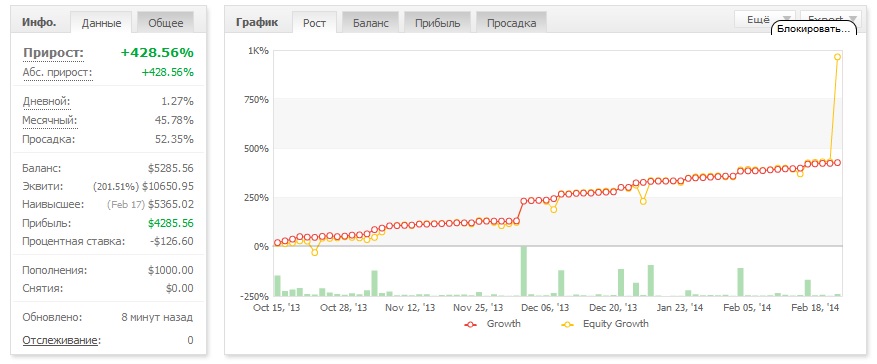Screen dimensions: 877x364
Task: Click the Обновлено label
Action: (x=52, y=318)
